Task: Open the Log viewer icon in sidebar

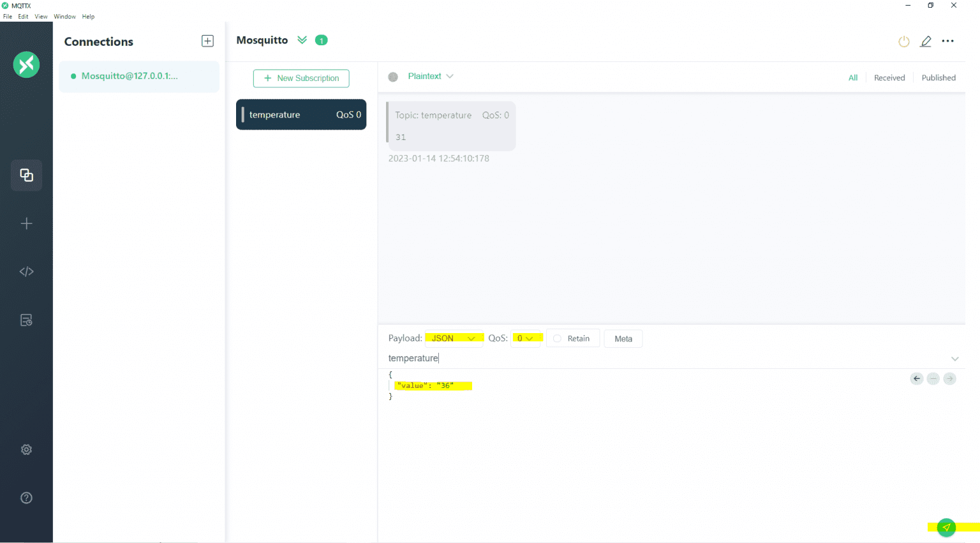Action: click(26, 320)
